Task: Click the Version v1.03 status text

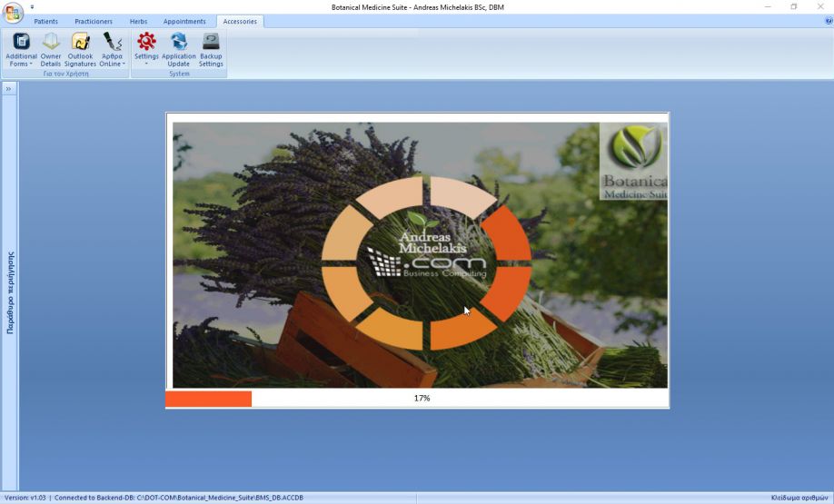Action: tap(25, 499)
